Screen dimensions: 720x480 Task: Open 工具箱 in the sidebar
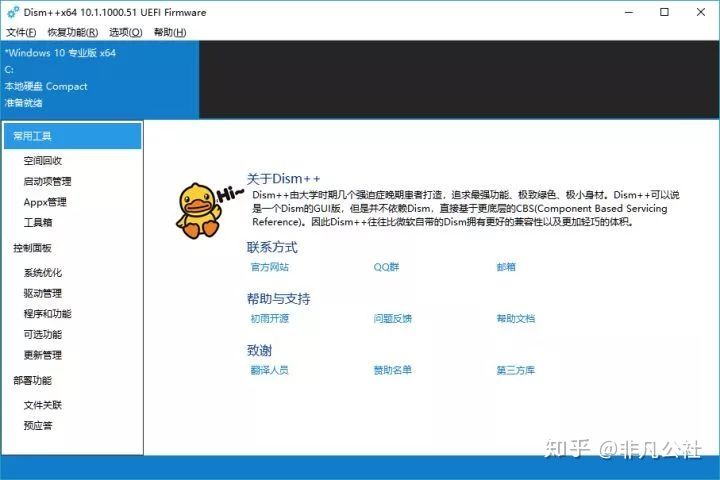pyautogui.click(x=38, y=223)
